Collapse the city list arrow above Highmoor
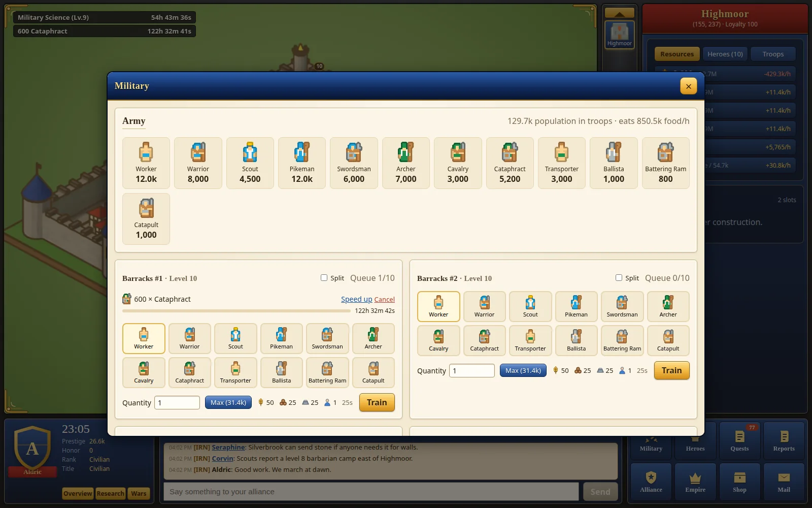 click(620, 13)
